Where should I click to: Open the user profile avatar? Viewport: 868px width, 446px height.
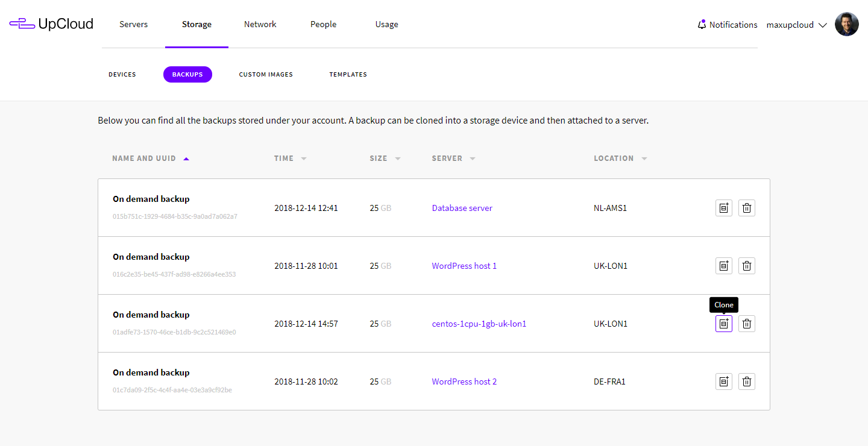coord(846,24)
